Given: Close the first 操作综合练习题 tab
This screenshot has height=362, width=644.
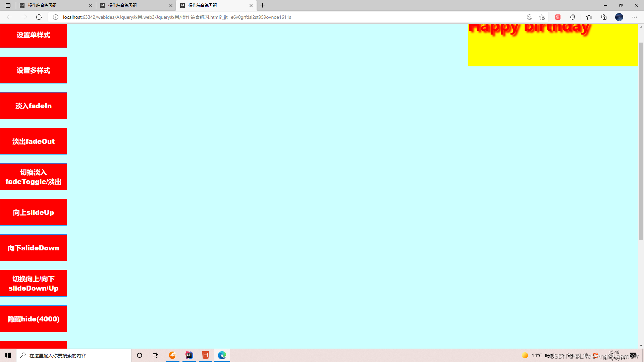Looking at the screenshot, I should [x=91, y=5].
